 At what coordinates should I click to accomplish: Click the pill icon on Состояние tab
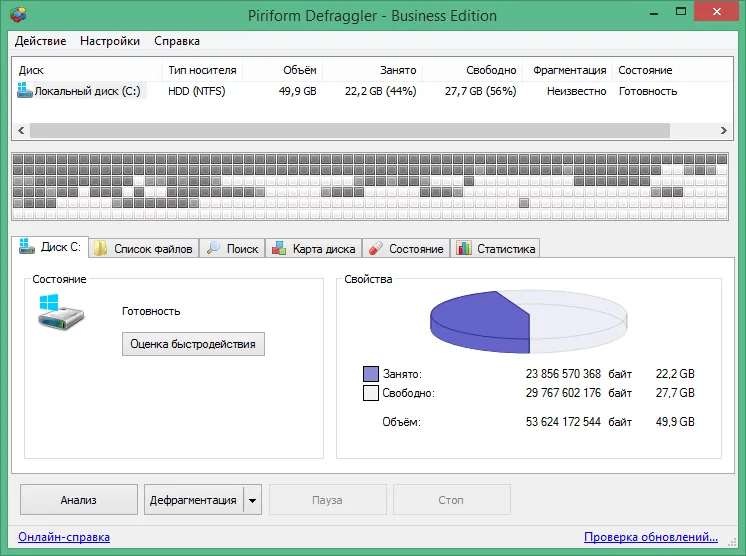click(376, 248)
